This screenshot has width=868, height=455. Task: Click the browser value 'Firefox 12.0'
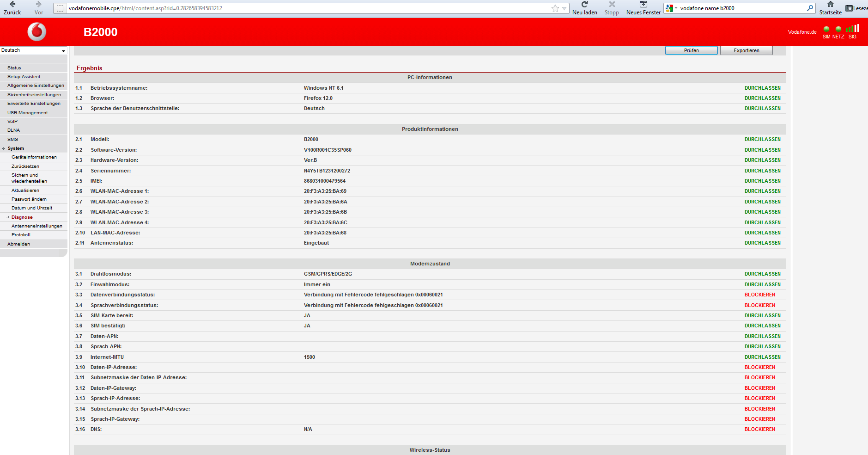tap(318, 98)
